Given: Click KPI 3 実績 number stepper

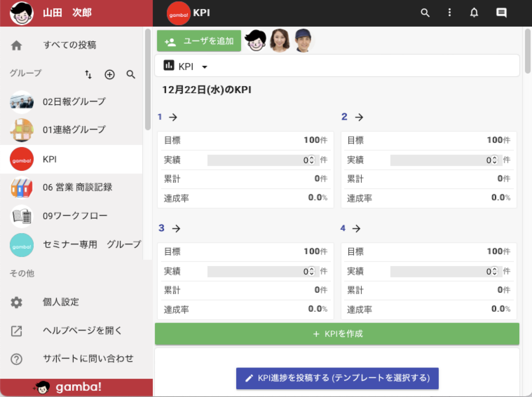Looking at the screenshot, I should coord(312,272).
